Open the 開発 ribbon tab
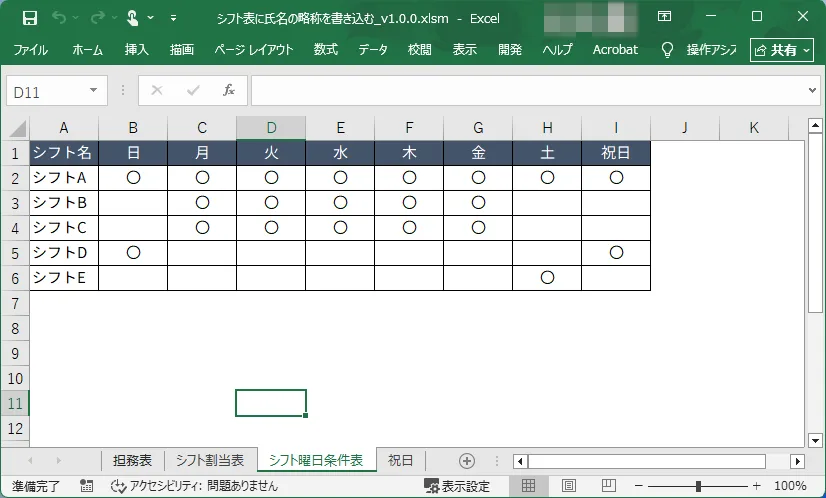 tap(510, 50)
